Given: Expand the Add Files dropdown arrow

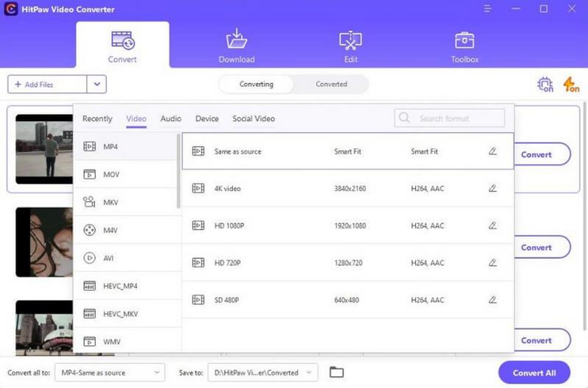Looking at the screenshot, I should [x=97, y=85].
